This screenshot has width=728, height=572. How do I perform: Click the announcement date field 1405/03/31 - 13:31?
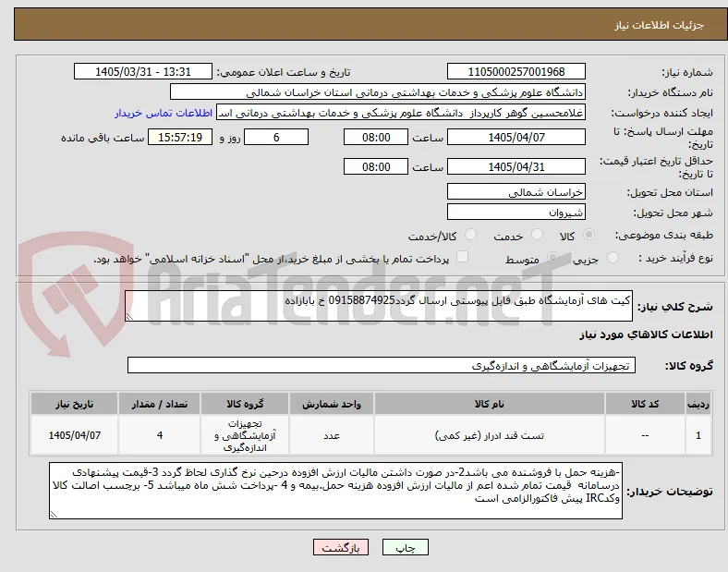[x=143, y=71]
